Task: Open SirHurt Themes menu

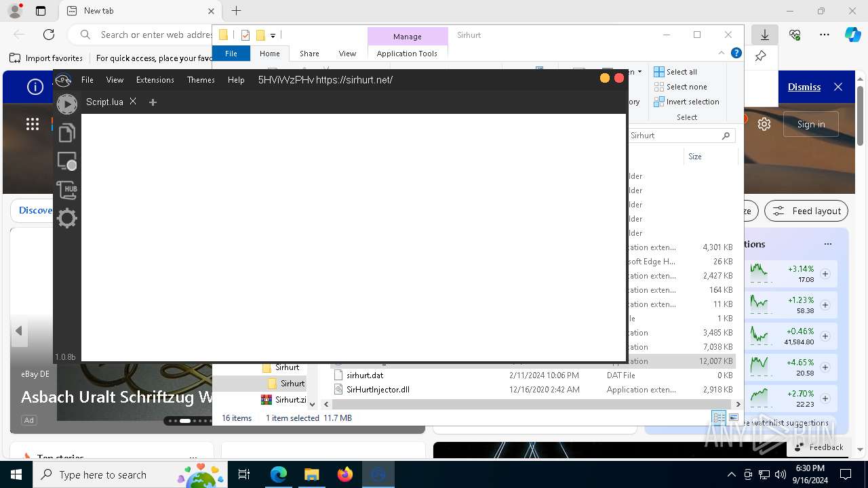Action: [201, 80]
